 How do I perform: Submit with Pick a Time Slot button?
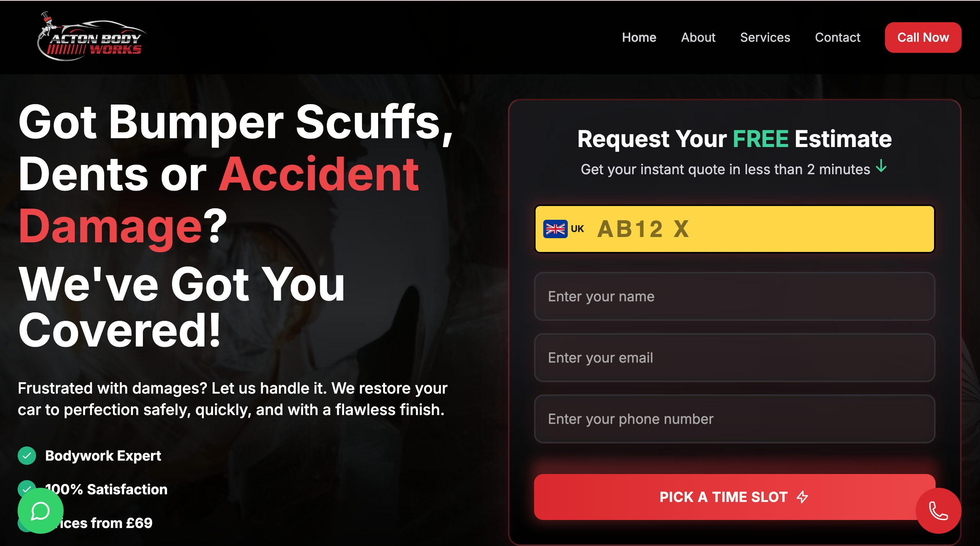tap(734, 497)
